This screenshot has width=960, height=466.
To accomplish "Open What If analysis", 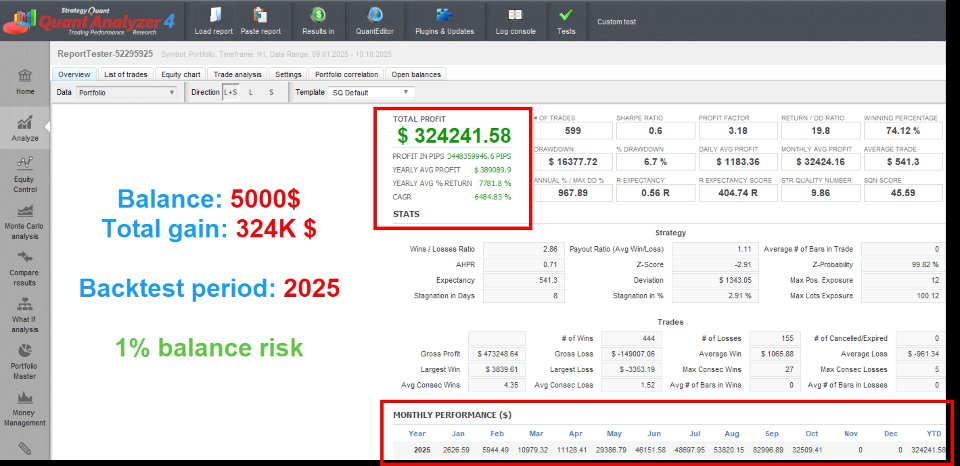I will click(25, 315).
